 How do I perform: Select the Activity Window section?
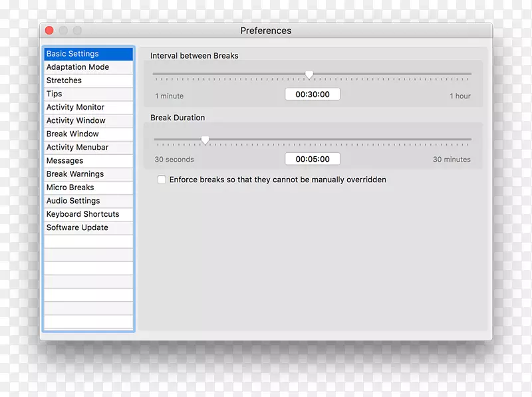(76, 120)
